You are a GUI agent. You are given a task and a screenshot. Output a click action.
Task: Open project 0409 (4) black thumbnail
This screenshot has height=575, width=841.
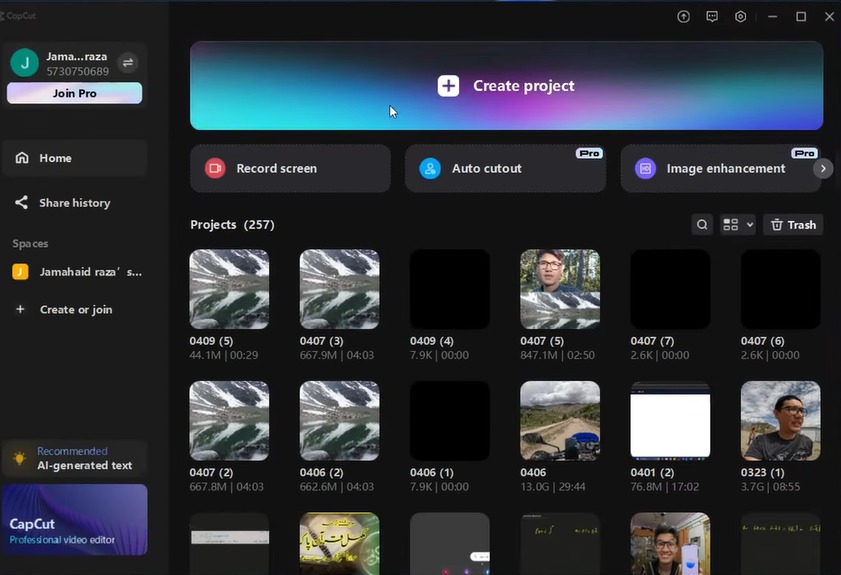tap(450, 289)
